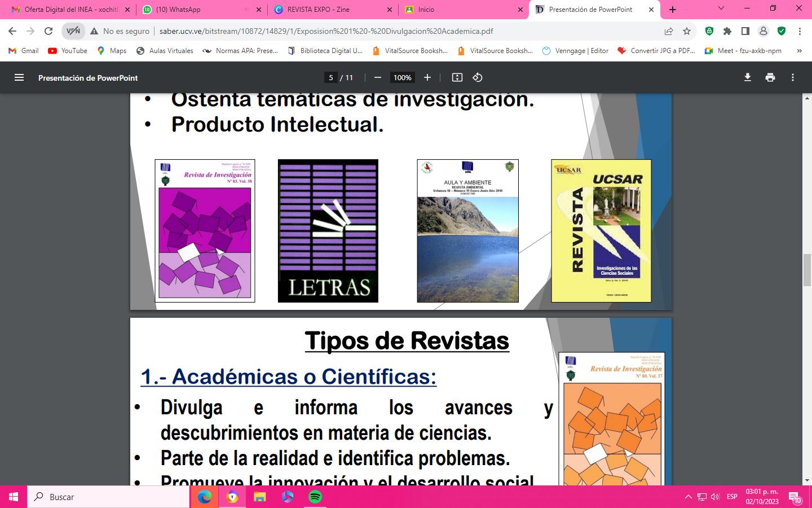Click the PDF vertical scrollbar thumb

pos(807,271)
